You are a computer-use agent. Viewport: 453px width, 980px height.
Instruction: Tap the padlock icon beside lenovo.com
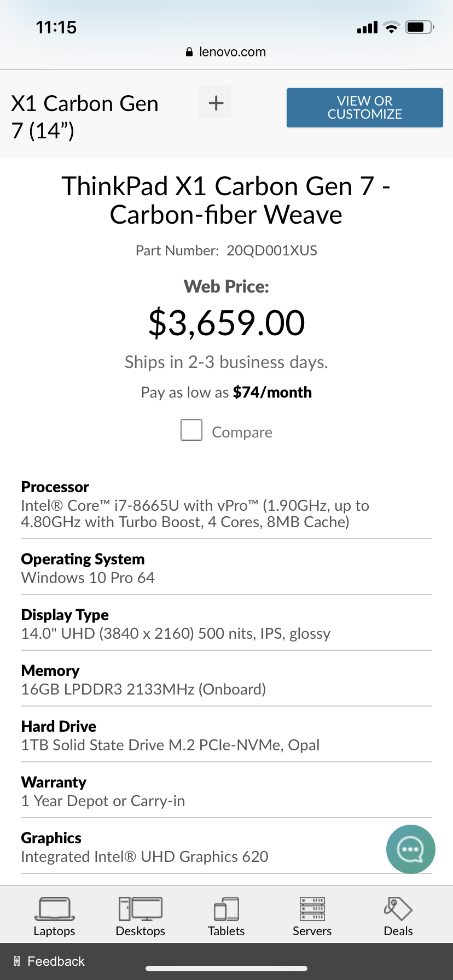point(189,52)
